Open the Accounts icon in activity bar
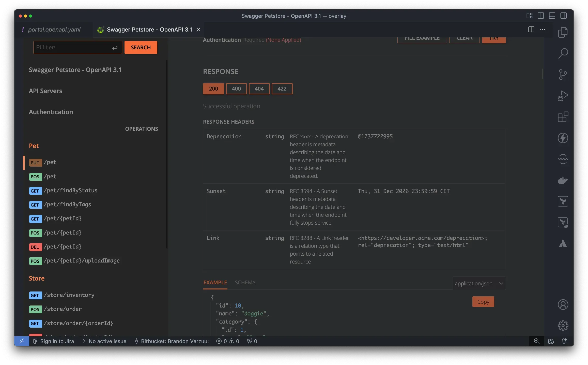Viewport: 588px width, 365px height. pyautogui.click(x=563, y=304)
